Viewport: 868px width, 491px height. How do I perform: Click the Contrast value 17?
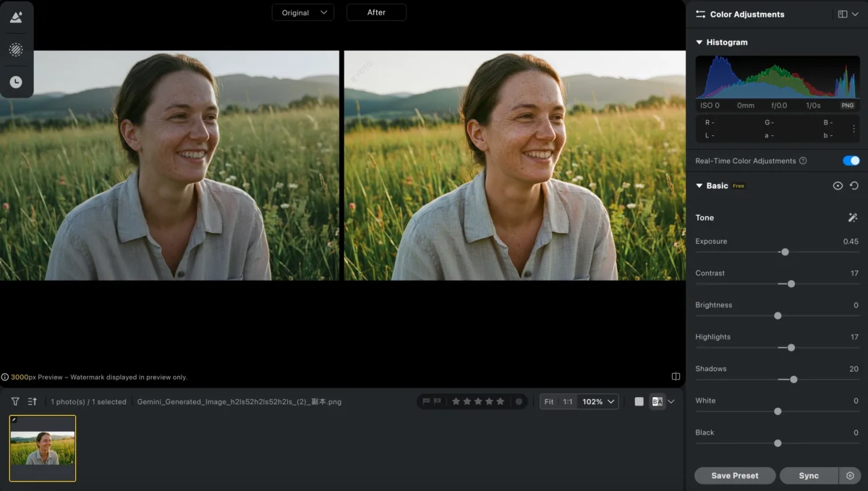(854, 273)
